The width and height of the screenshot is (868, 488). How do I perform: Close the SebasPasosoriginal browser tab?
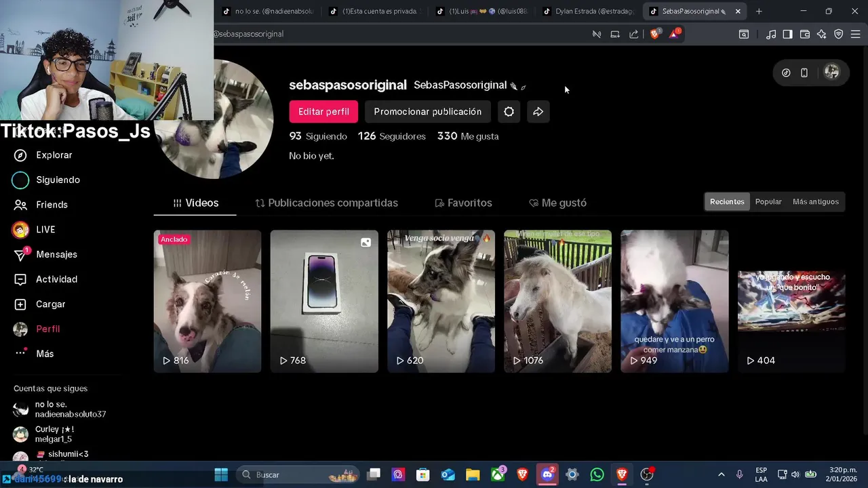pyautogui.click(x=738, y=11)
